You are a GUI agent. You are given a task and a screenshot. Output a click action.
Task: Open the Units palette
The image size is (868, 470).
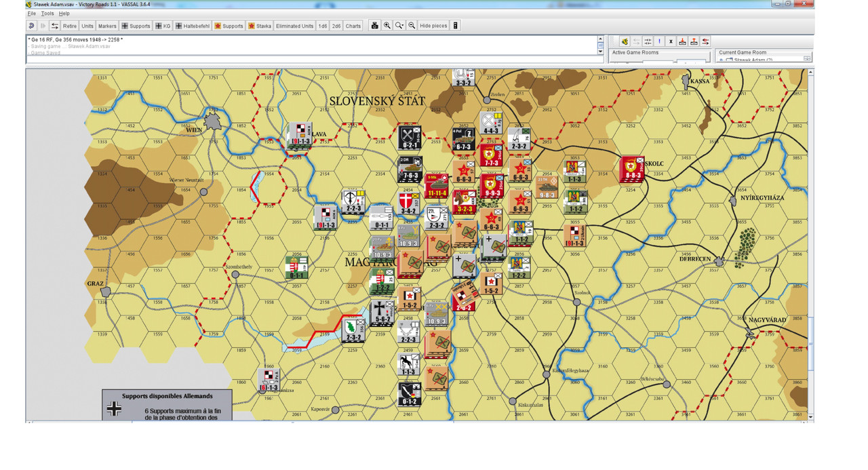tap(87, 26)
